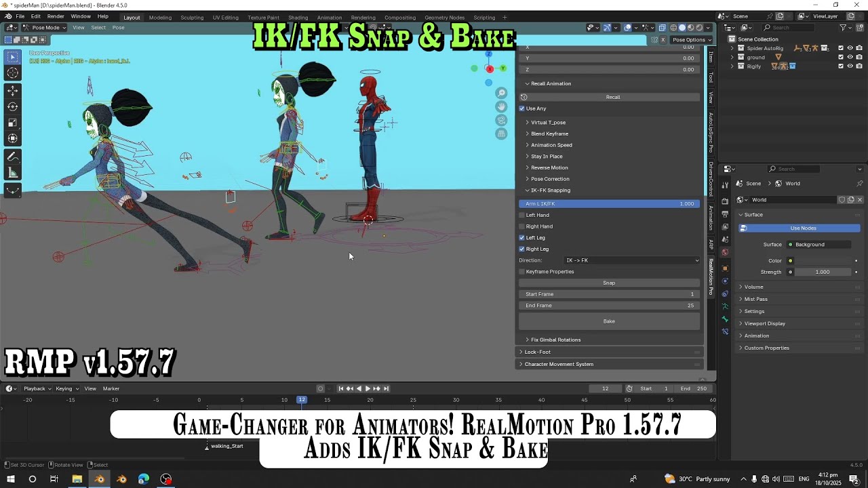The width and height of the screenshot is (868, 488).
Task: Click the Bake button
Action: (609, 321)
